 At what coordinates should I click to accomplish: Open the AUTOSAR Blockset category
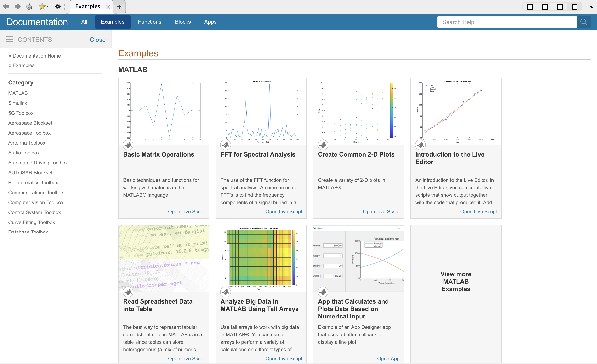pyautogui.click(x=30, y=172)
